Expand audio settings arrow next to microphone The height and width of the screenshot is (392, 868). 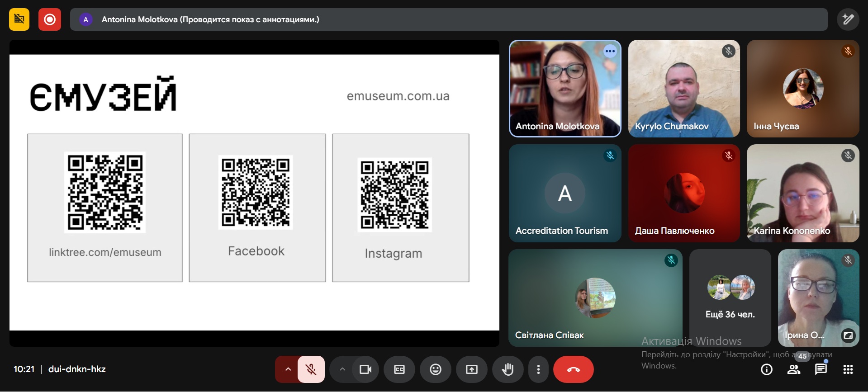click(288, 369)
